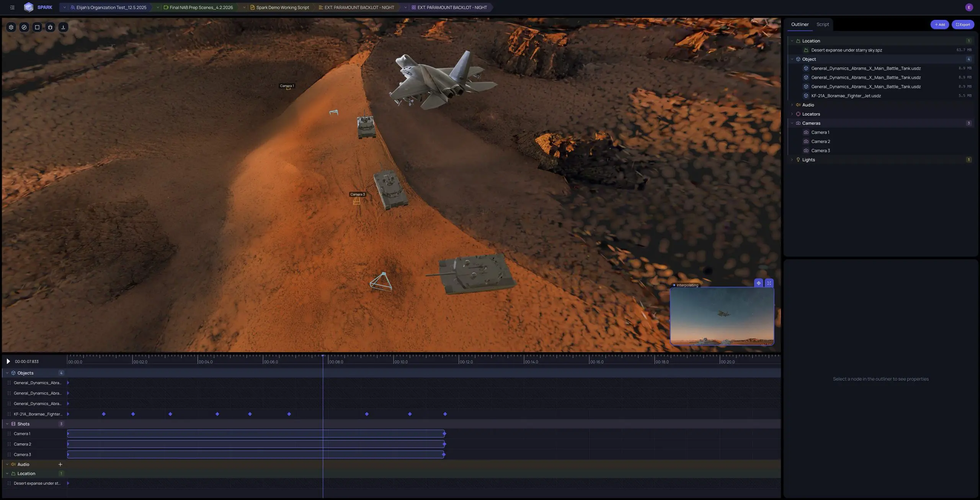The height and width of the screenshot is (500, 980).
Task: Click the crosshair target icon above camera preview
Action: [x=758, y=283]
